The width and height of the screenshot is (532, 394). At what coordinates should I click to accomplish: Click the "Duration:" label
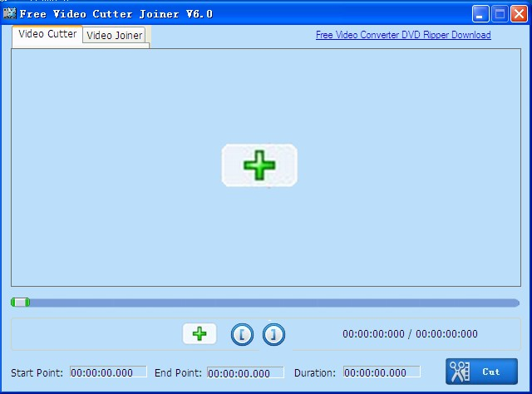pos(315,373)
